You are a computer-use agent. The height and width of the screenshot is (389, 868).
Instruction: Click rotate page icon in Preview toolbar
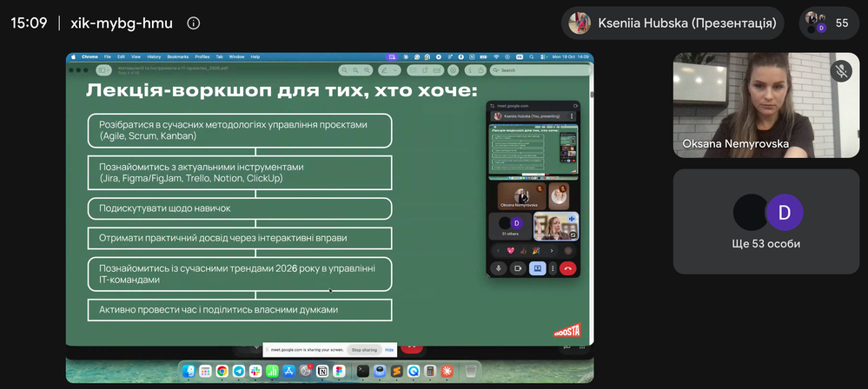[x=425, y=70]
